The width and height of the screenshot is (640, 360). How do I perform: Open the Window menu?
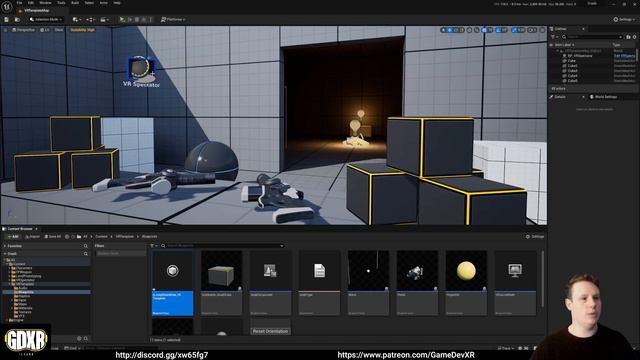(x=45, y=3)
